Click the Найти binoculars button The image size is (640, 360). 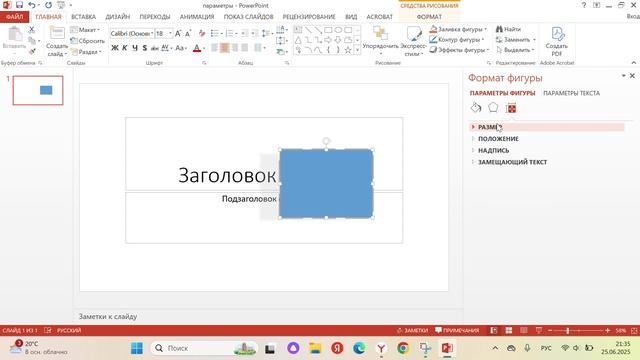pos(509,29)
